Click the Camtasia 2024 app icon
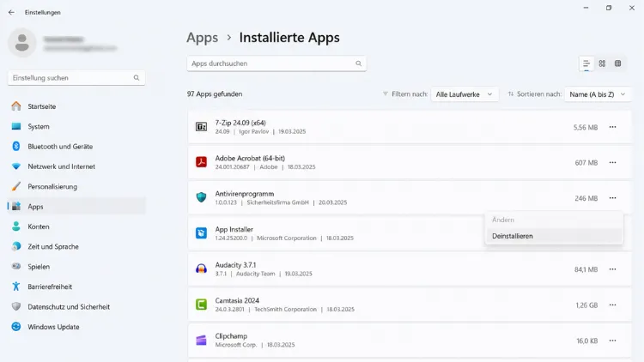Screen dimensions: 644x362 [201, 305]
